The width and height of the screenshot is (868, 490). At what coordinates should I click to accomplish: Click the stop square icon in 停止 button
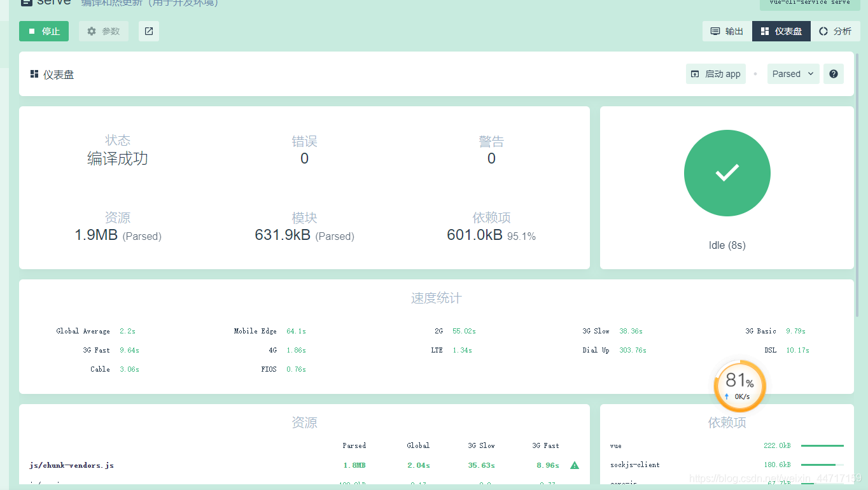click(x=32, y=31)
